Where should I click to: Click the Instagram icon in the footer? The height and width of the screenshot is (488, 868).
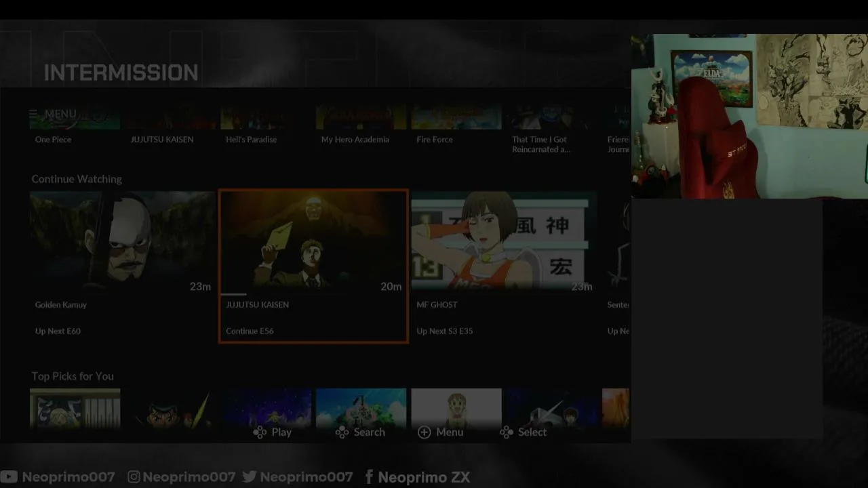tap(134, 477)
